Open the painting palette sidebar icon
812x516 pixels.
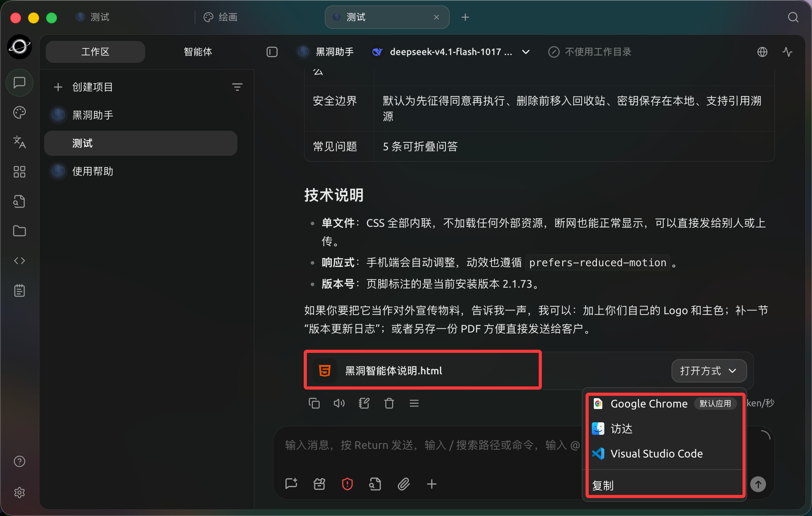click(20, 112)
